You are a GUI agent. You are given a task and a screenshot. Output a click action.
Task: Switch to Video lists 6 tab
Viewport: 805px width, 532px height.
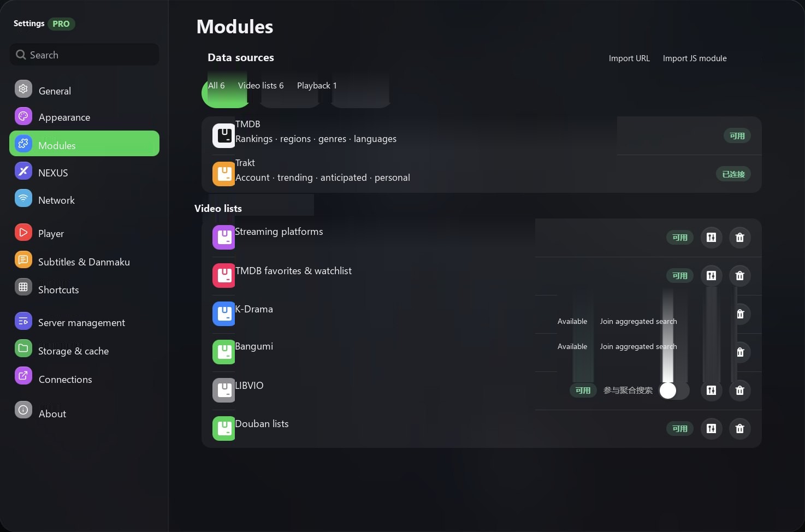[x=261, y=86]
